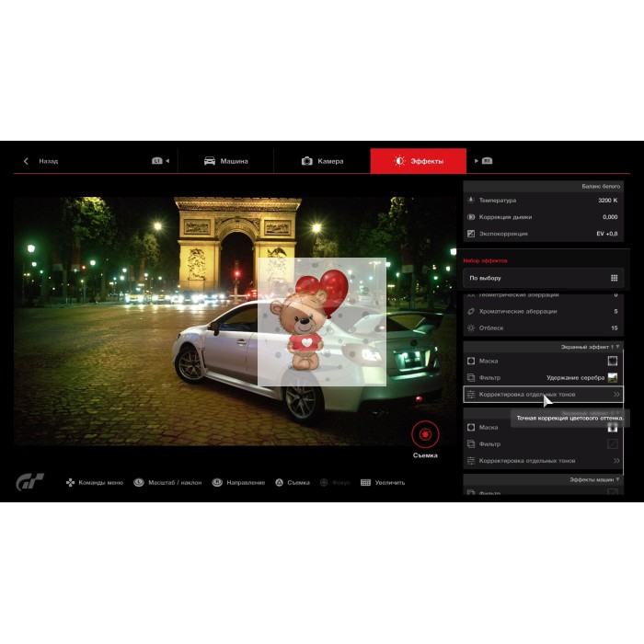Switch to the Камера tab
Viewport: 644px width, 644px height.
pos(322,161)
